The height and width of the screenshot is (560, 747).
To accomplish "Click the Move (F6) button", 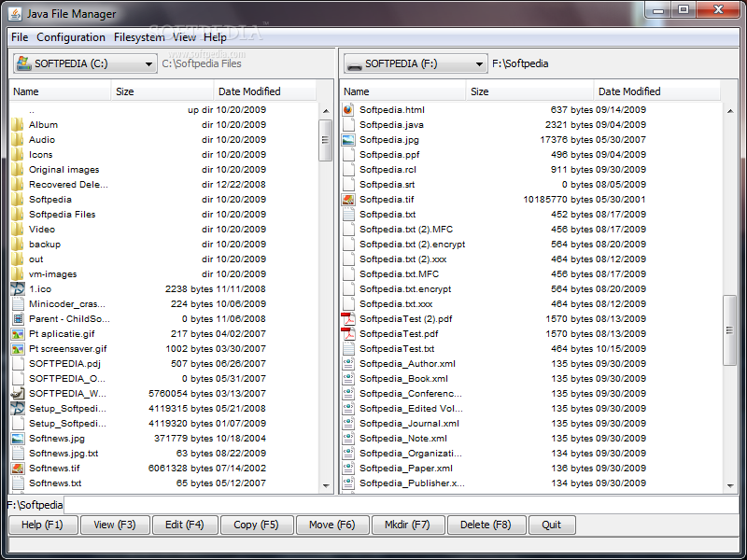I will 332,525.
